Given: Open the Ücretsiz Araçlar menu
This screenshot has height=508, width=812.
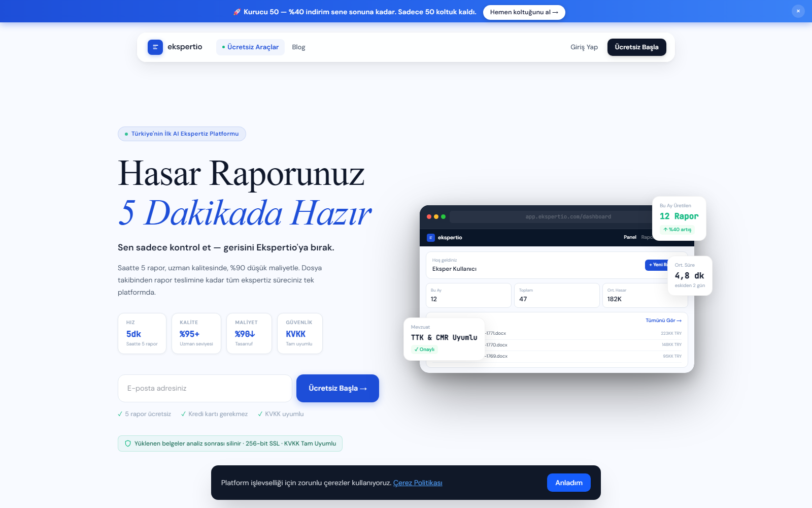Looking at the screenshot, I should (250, 47).
